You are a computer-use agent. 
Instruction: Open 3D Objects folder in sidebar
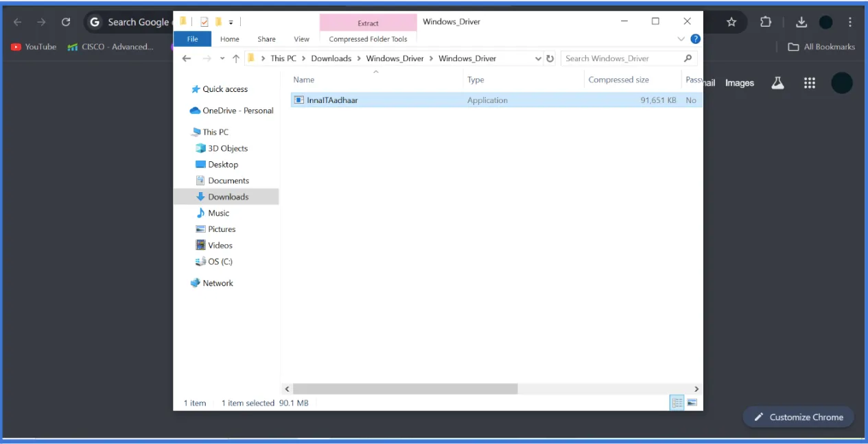tap(222, 148)
